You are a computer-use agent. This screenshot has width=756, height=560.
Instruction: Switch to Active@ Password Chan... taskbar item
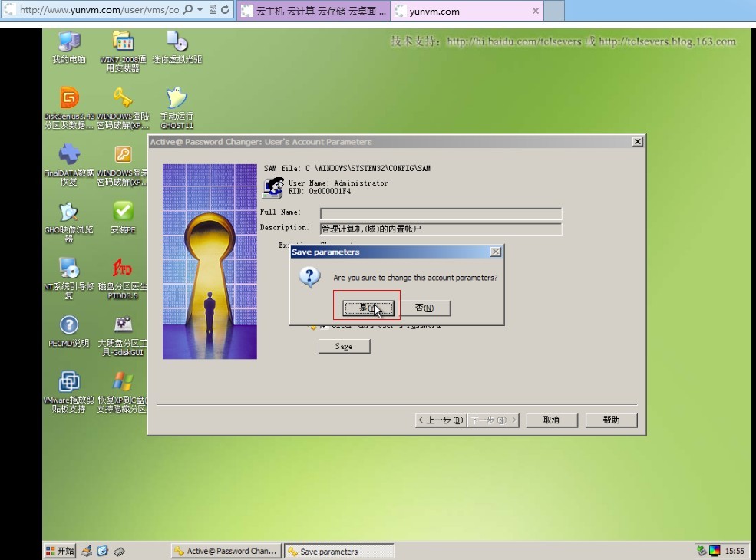pyautogui.click(x=226, y=551)
